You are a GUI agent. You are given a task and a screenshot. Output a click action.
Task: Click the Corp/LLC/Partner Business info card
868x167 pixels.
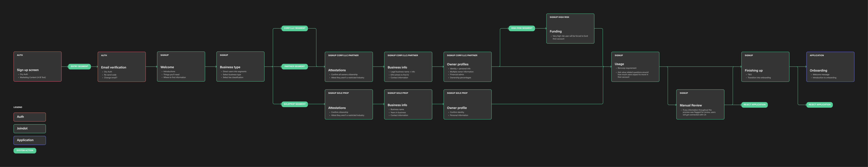408,67
